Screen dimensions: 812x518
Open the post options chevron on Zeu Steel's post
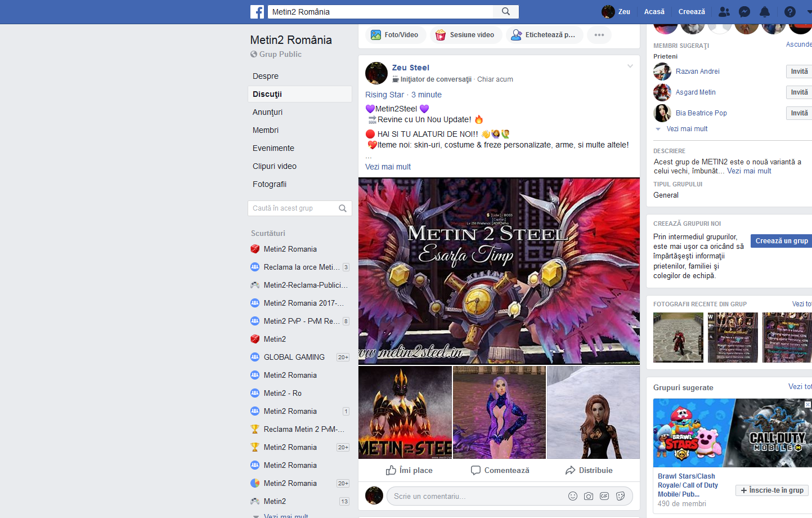tap(630, 66)
